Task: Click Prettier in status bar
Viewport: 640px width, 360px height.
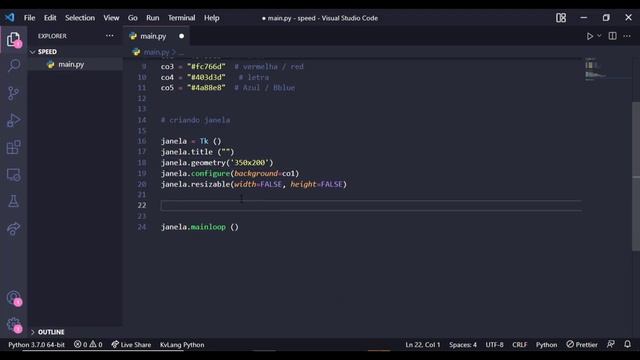Action: pos(582,344)
